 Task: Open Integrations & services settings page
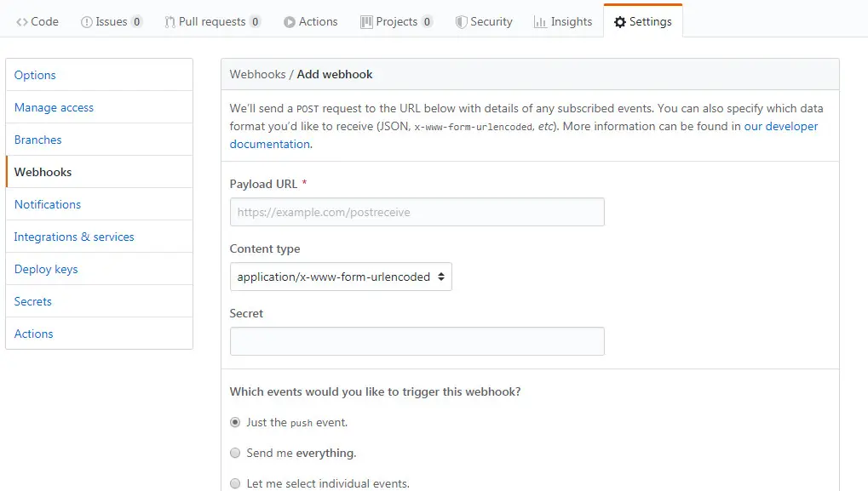pyautogui.click(x=74, y=237)
